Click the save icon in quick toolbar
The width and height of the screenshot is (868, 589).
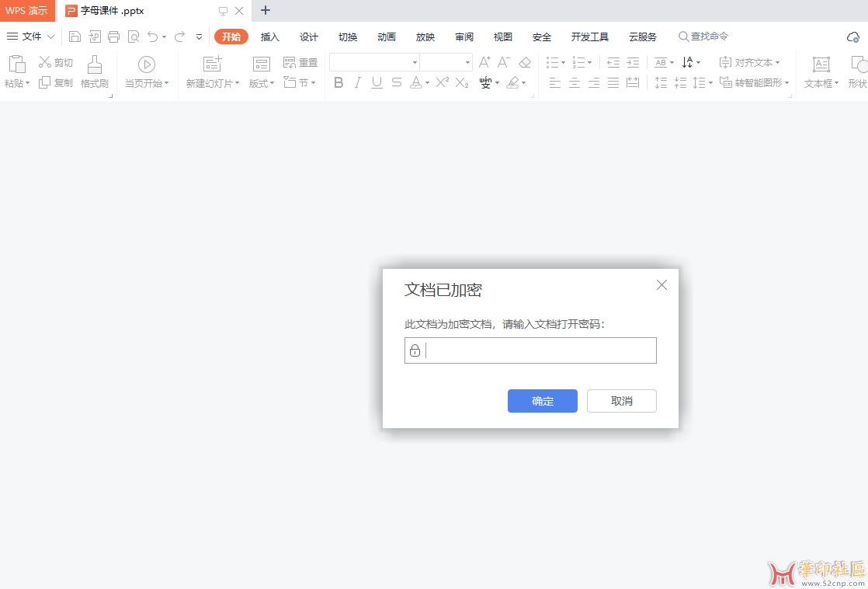(x=75, y=37)
